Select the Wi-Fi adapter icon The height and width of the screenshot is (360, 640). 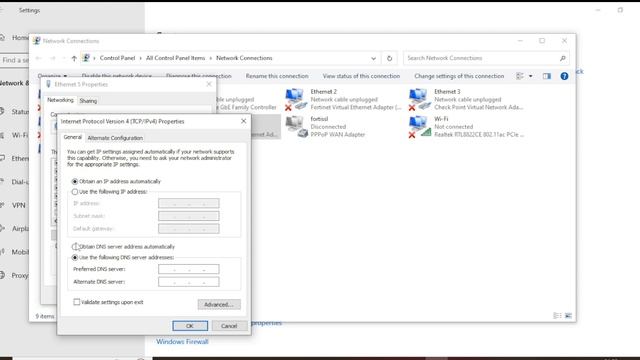pos(419,127)
